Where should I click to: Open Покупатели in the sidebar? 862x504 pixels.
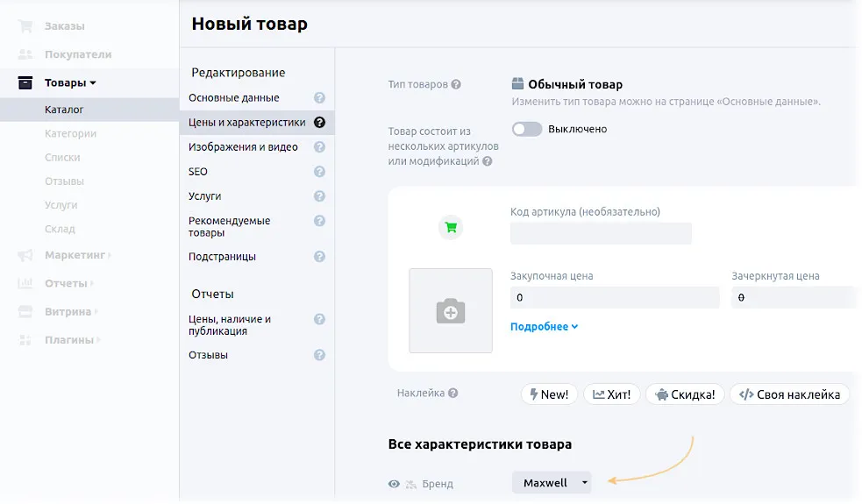(x=78, y=54)
